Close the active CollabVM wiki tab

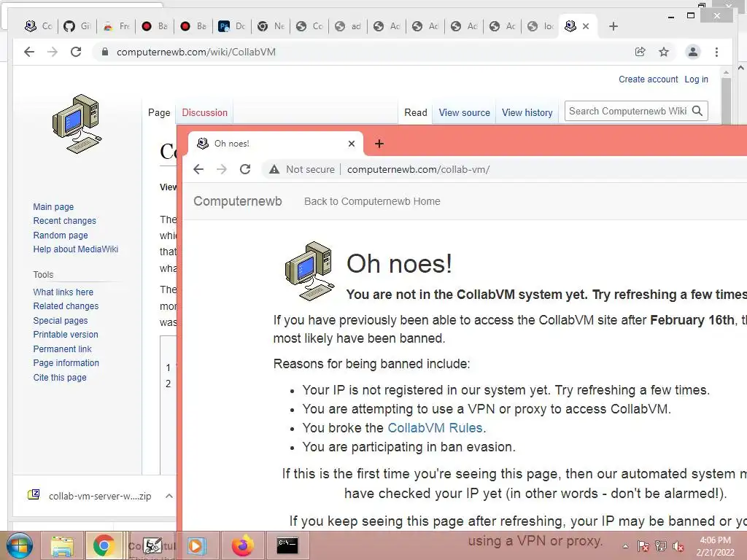pos(586,26)
